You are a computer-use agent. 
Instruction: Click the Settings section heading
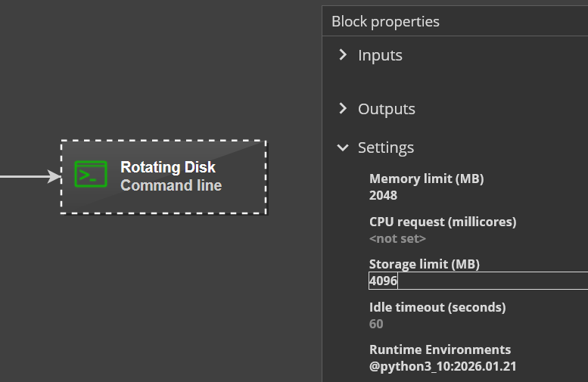click(386, 148)
